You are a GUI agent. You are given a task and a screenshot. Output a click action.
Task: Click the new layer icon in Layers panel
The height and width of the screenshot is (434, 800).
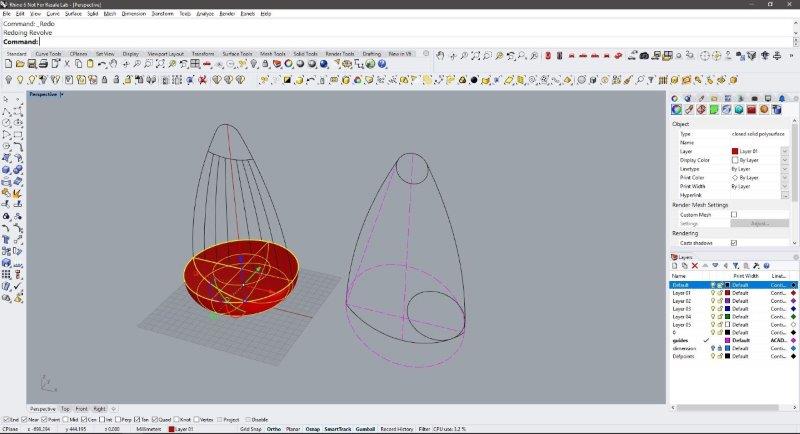(674, 266)
